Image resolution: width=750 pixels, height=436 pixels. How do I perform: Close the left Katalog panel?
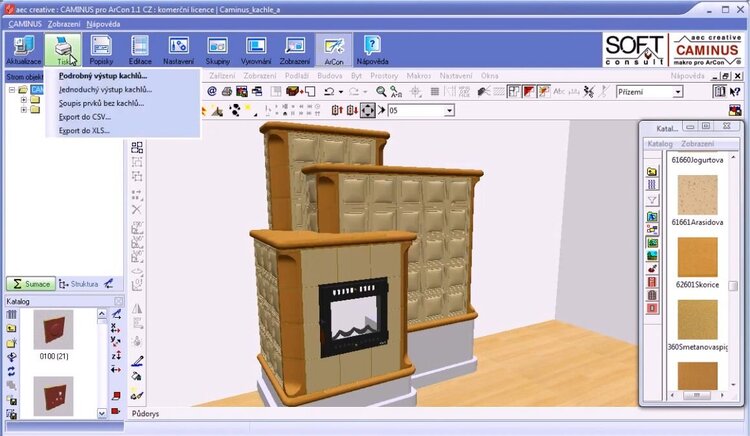pyautogui.click(x=119, y=301)
